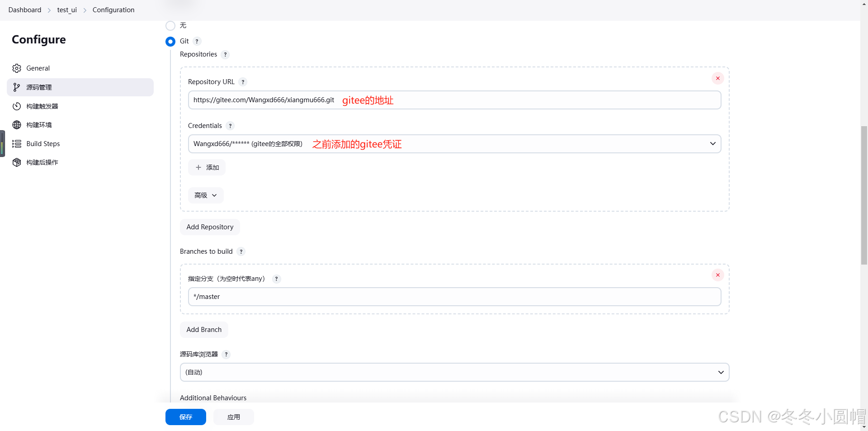The height and width of the screenshot is (431, 868).
Task: Show help for 指定分支 field
Action: (277, 279)
